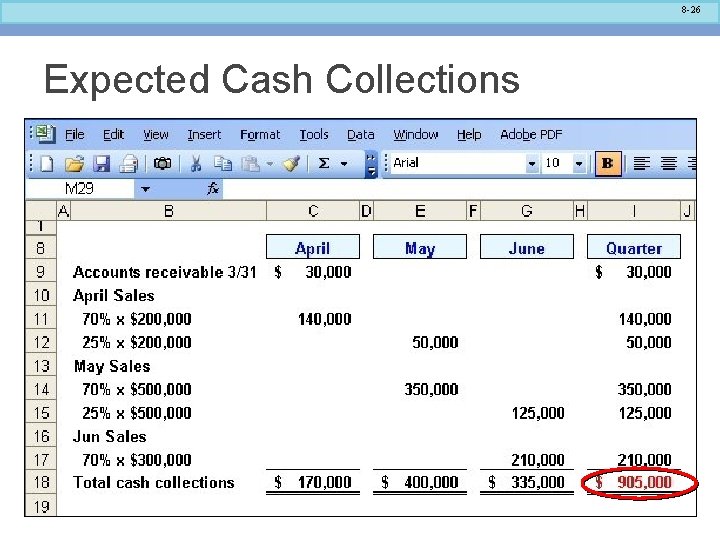Click the Save floppy disk icon
Viewport: 720px width, 540px height.
[101, 164]
